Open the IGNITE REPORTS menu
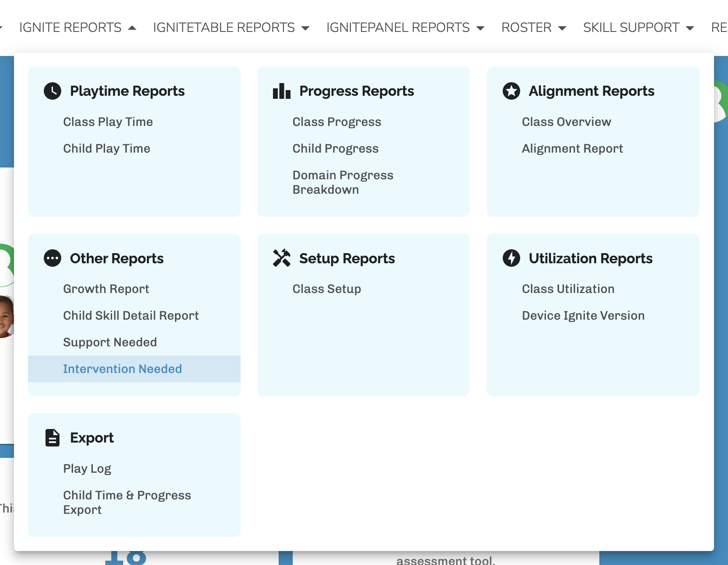Viewport: 728px width, 565px height. (x=70, y=28)
